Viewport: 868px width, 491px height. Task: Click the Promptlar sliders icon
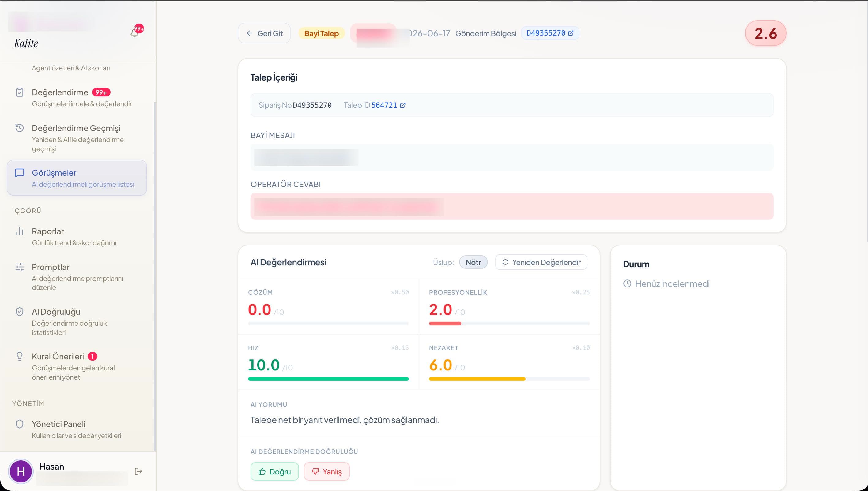[x=20, y=267]
